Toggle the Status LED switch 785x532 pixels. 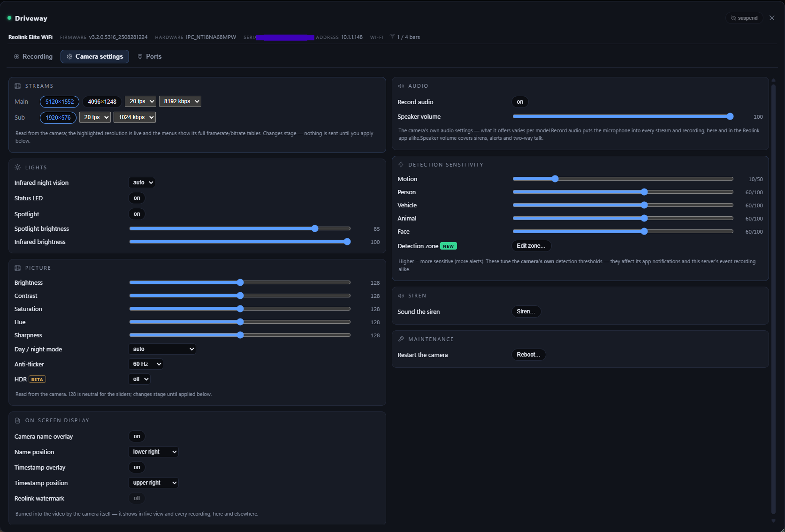point(137,198)
